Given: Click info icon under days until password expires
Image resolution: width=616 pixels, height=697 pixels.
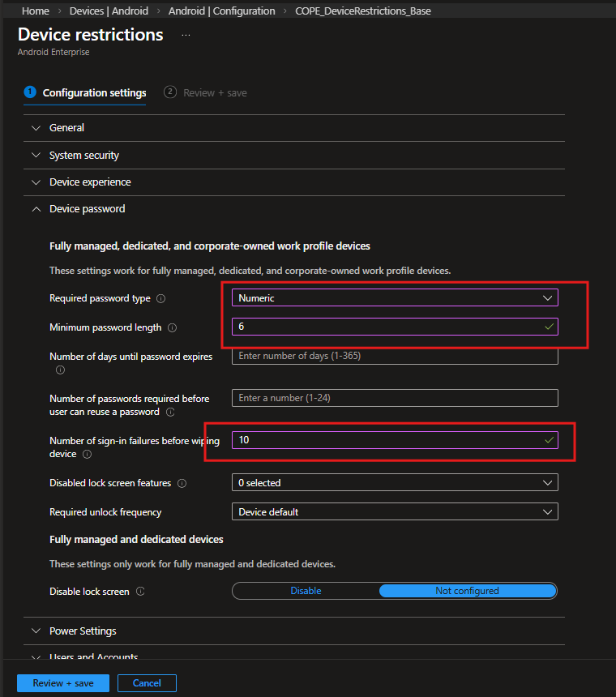Looking at the screenshot, I should 60,370.
